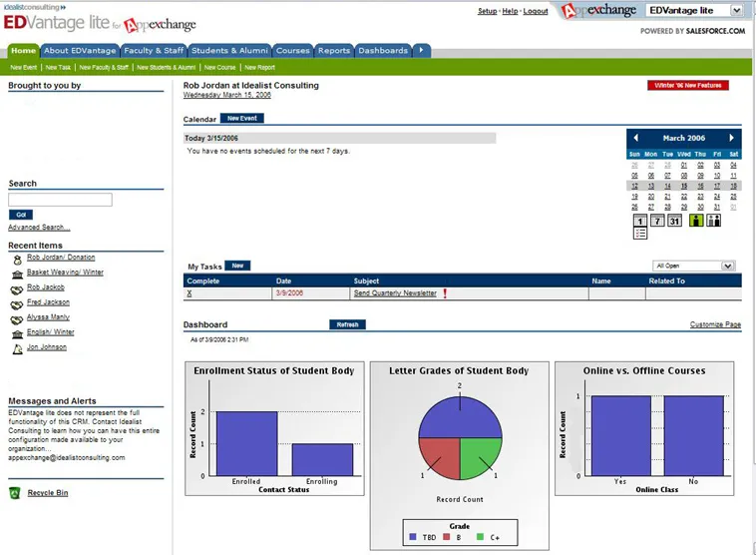
Task: Click icon beside Jon Johnson
Action: coord(17,349)
